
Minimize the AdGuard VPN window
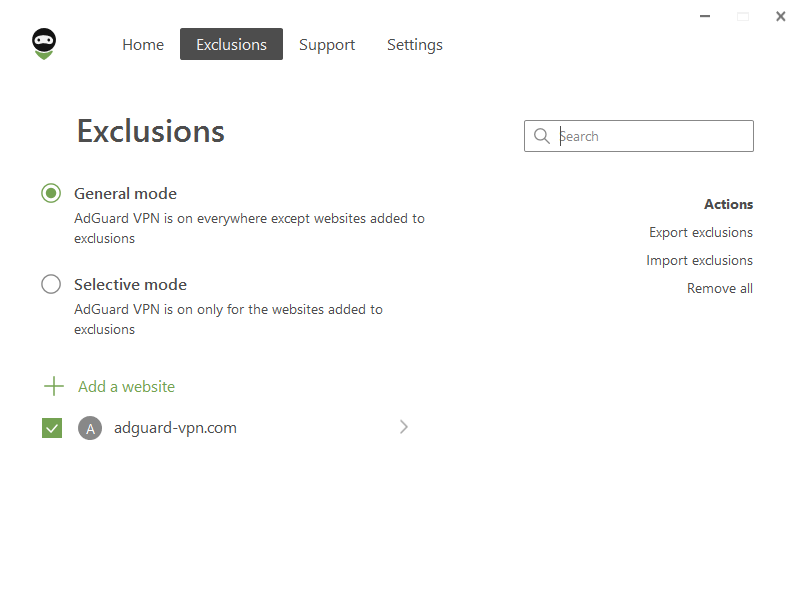point(705,16)
